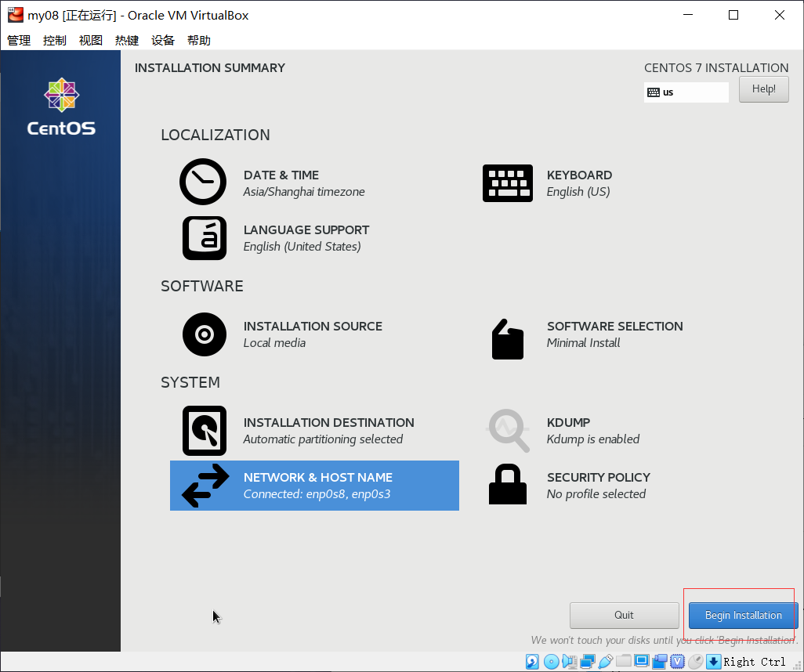Click the shared folders status icon

624,660
